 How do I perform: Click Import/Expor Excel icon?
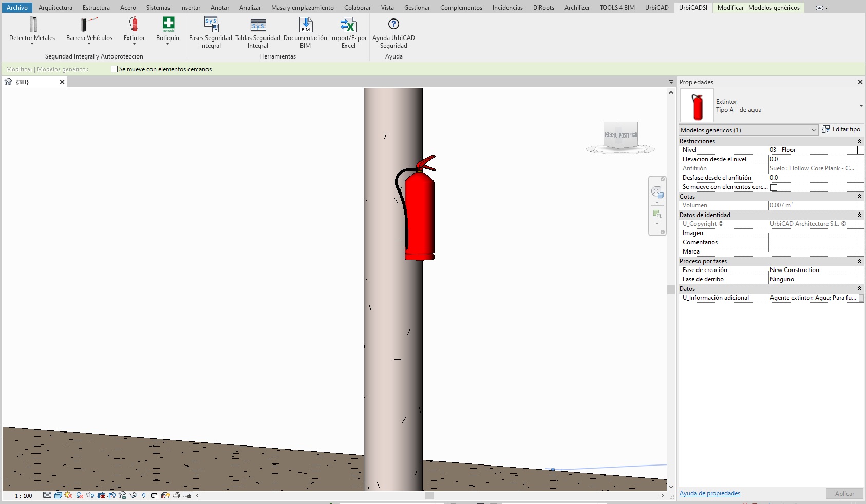pyautogui.click(x=348, y=25)
